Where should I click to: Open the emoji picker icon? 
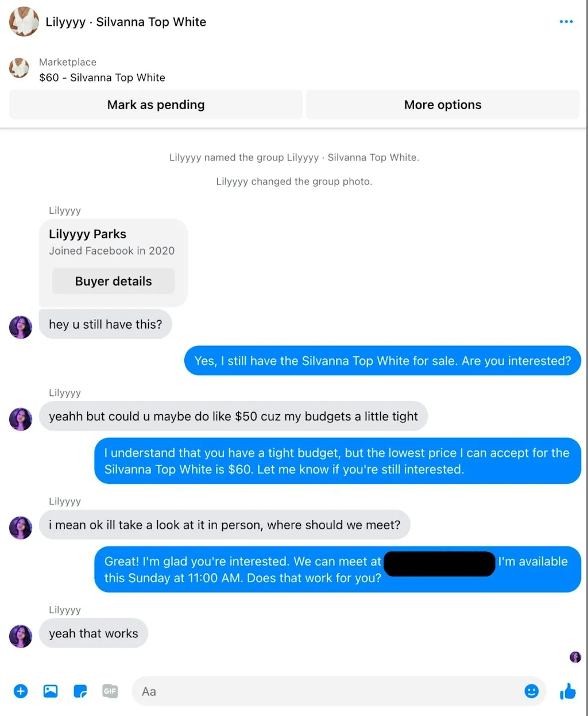[x=531, y=691]
